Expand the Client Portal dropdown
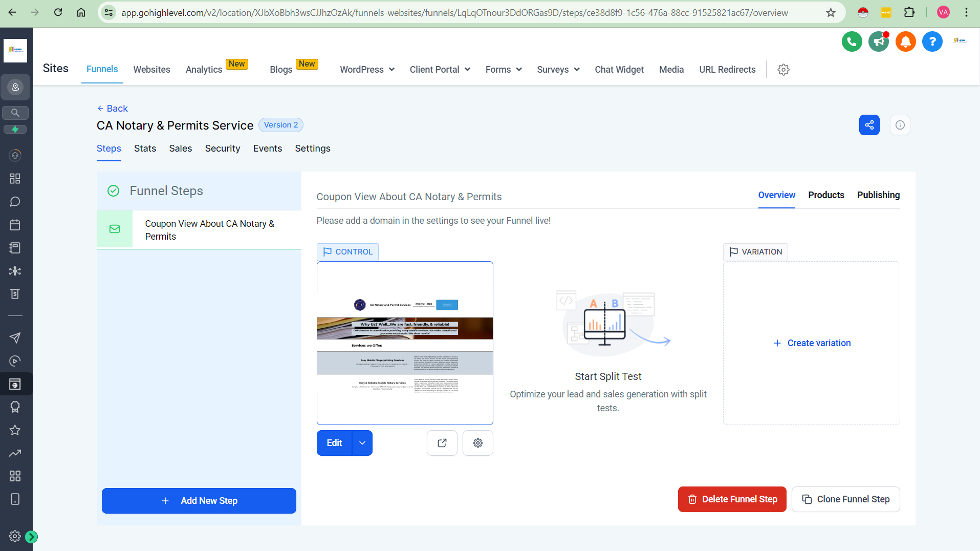Viewport: 980px width, 551px height. pos(440,70)
